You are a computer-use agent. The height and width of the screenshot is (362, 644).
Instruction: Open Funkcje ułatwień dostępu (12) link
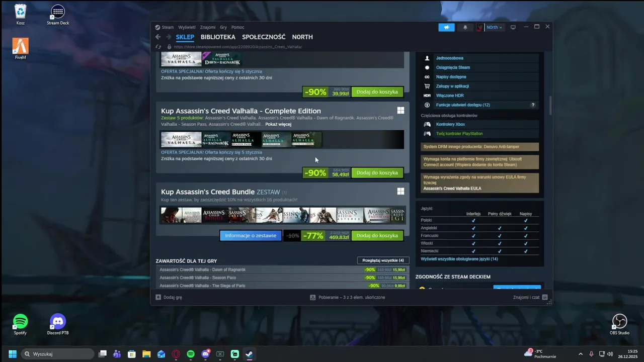click(x=463, y=105)
